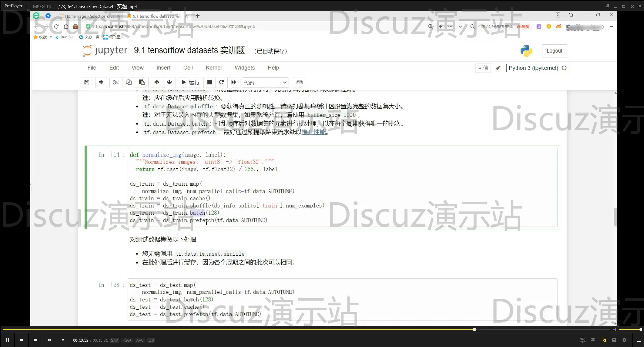The height and width of the screenshot is (347, 644).
Task: Skip to next video track
Action: (x=49, y=340)
